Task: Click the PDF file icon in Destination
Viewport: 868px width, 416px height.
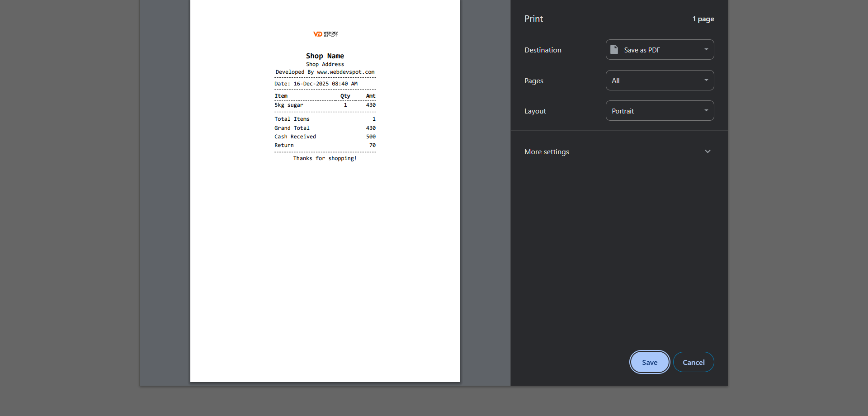Action: coord(614,50)
